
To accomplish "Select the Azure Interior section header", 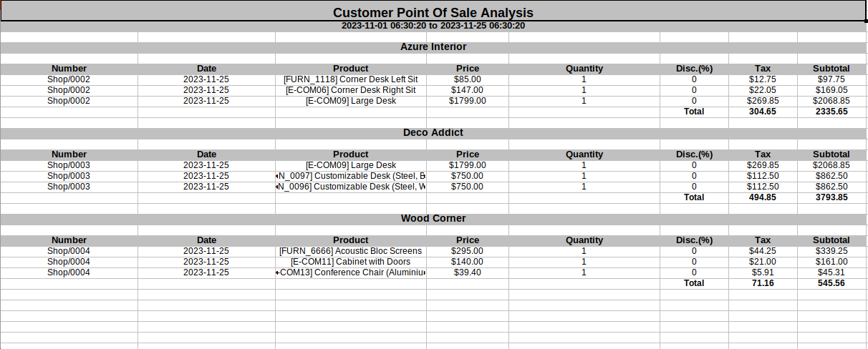I will (x=433, y=47).
